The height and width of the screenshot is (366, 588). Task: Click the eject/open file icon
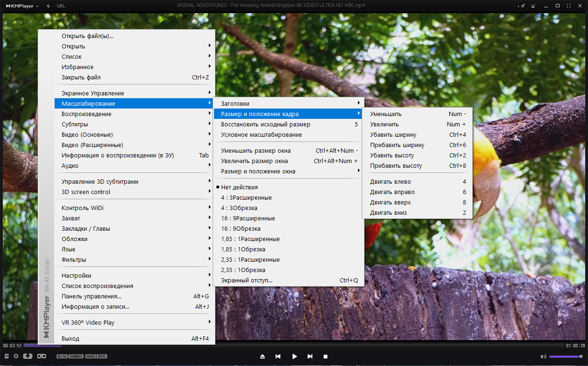point(262,357)
